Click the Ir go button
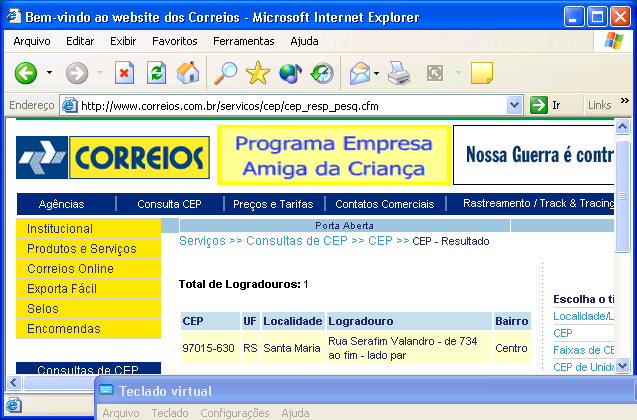The height and width of the screenshot is (420, 637). tap(546, 105)
